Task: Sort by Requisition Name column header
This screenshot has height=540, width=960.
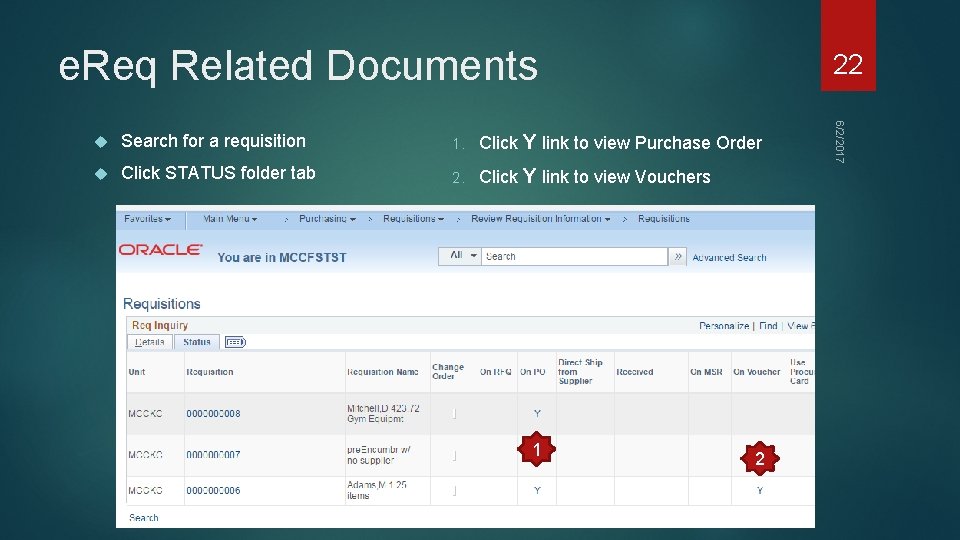Action: point(383,372)
